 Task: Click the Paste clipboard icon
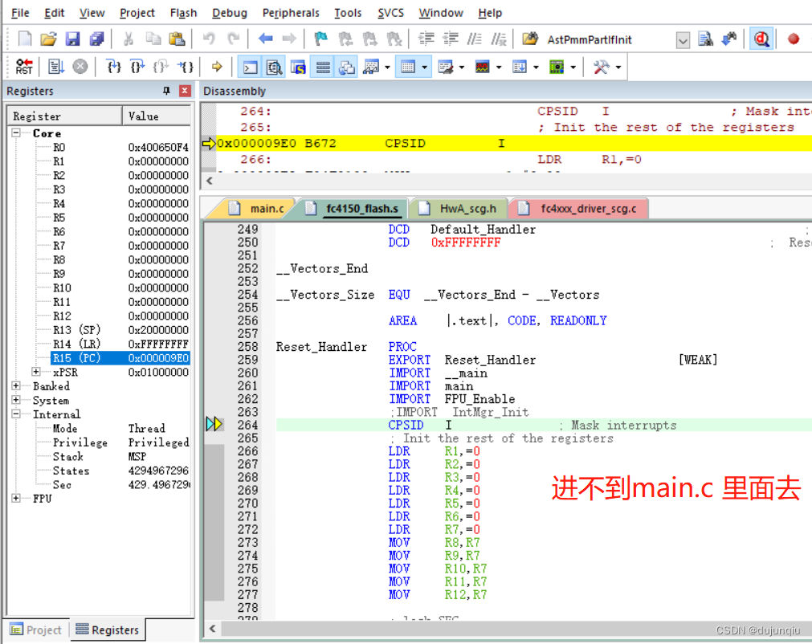tap(177, 39)
